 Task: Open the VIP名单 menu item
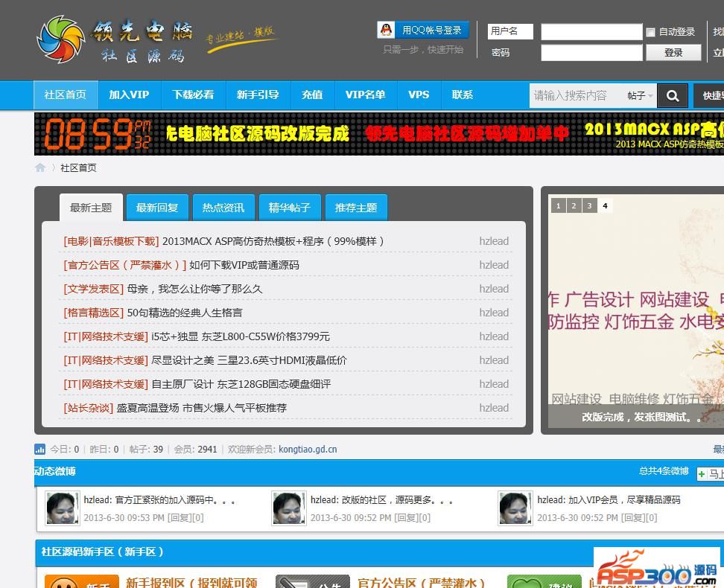pyautogui.click(x=366, y=95)
